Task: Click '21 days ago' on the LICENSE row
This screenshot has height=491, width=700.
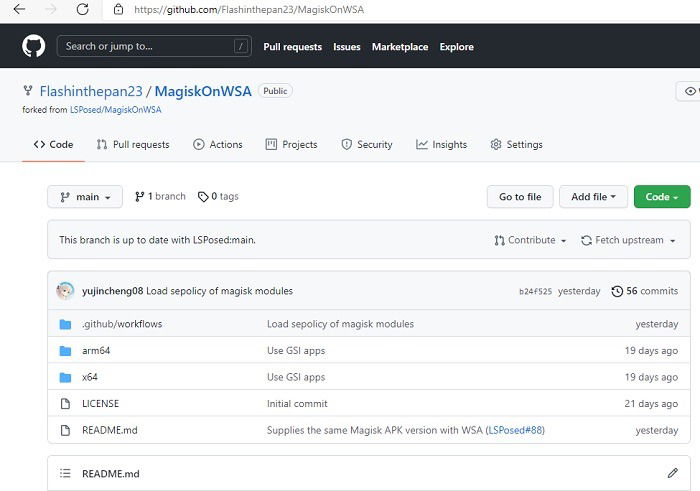Action: click(651, 404)
